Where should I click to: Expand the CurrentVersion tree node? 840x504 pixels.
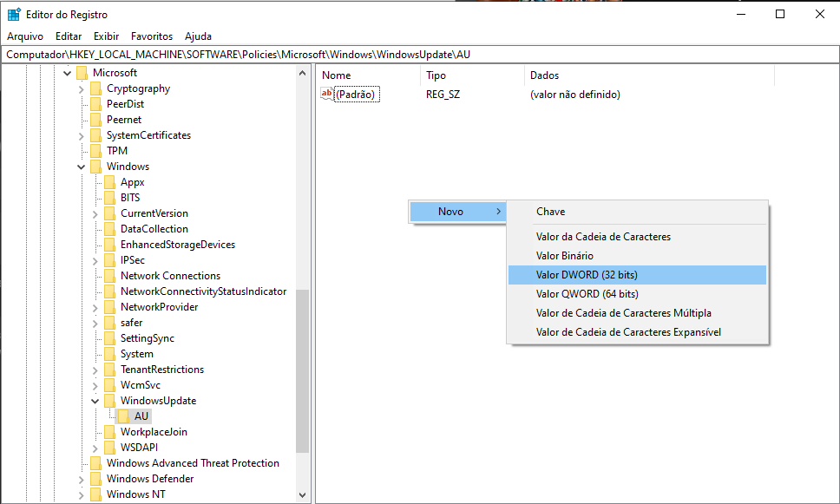pyautogui.click(x=95, y=213)
